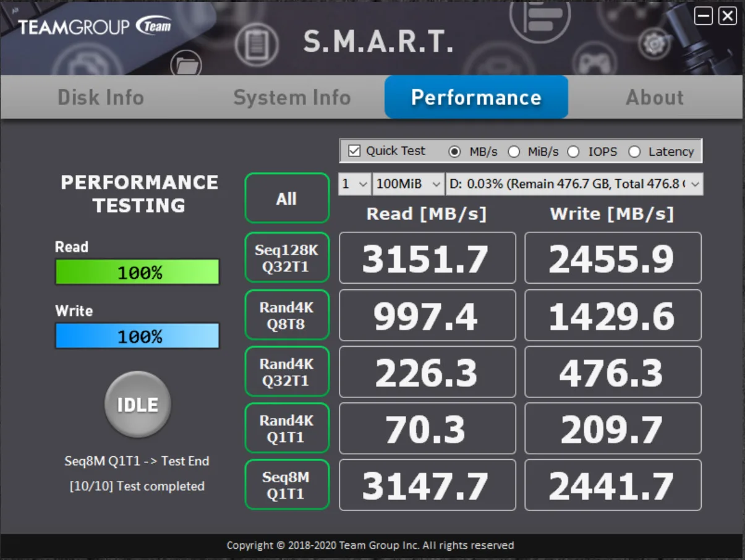
Task: Launch the Seq8M Q1T1 test
Action: click(x=287, y=485)
